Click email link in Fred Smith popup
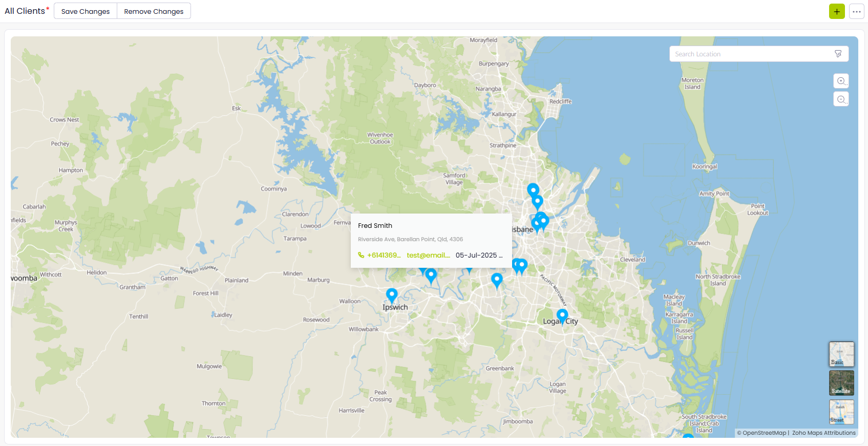Image resolution: width=868 pixels, height=446 pixels. [428, 255]
